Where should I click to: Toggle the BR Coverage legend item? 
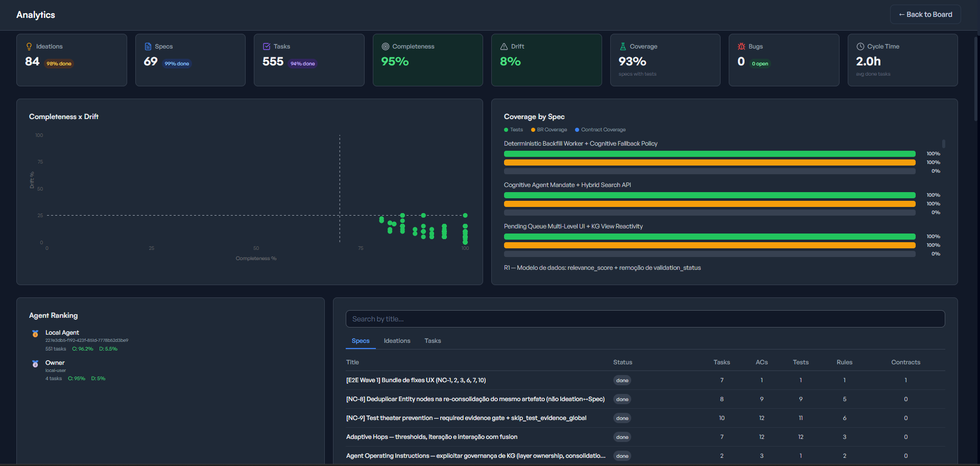(549, 130)
